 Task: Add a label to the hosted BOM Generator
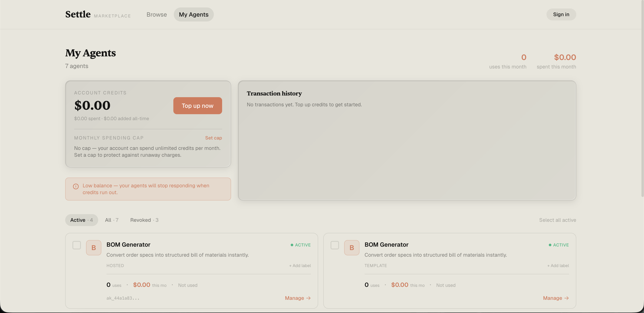300,265
